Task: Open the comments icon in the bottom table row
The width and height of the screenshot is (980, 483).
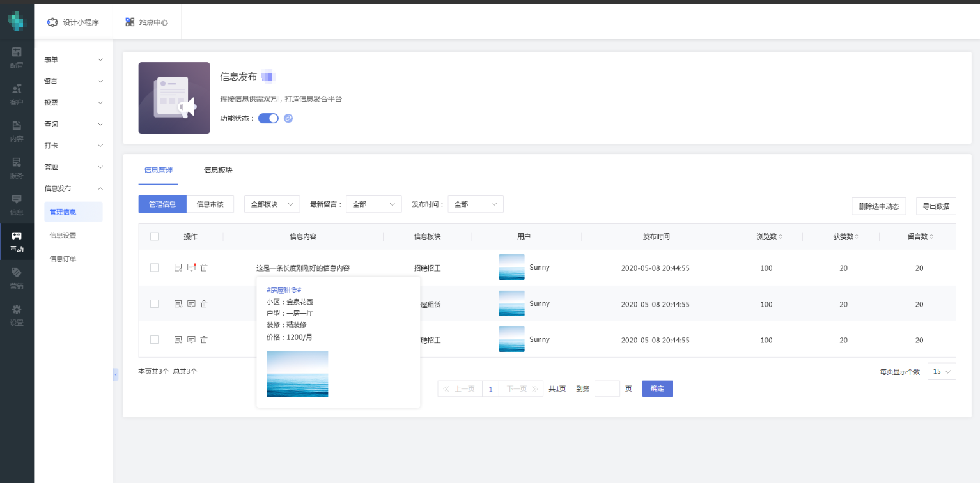Action: click(191, 340)
